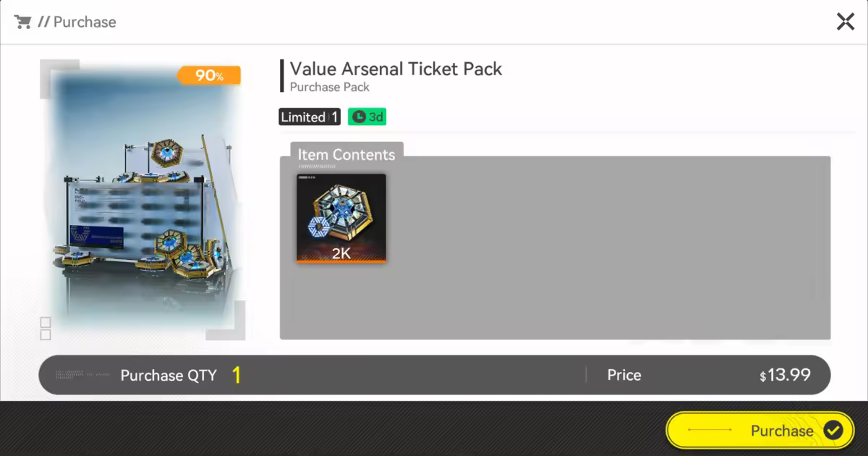868x456 pixels.
Task: Click the shopping cart icon
Action: (x=23, y=22)
